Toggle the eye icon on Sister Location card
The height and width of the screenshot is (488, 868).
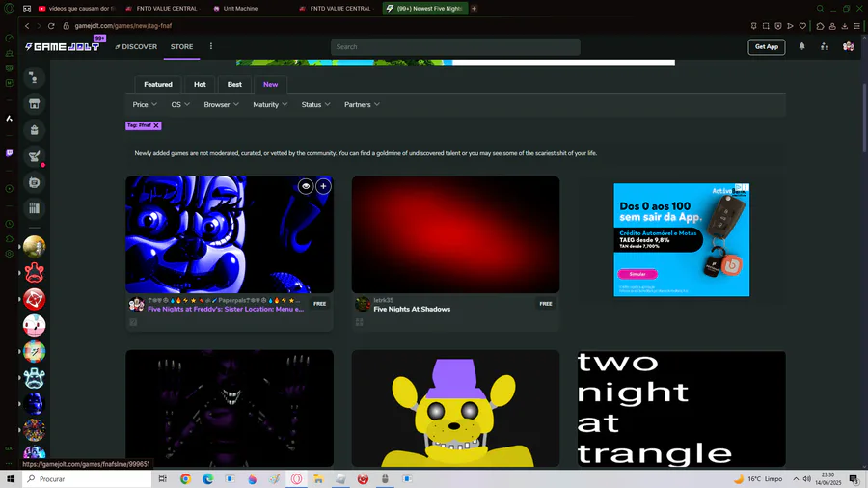coord(306,186)
